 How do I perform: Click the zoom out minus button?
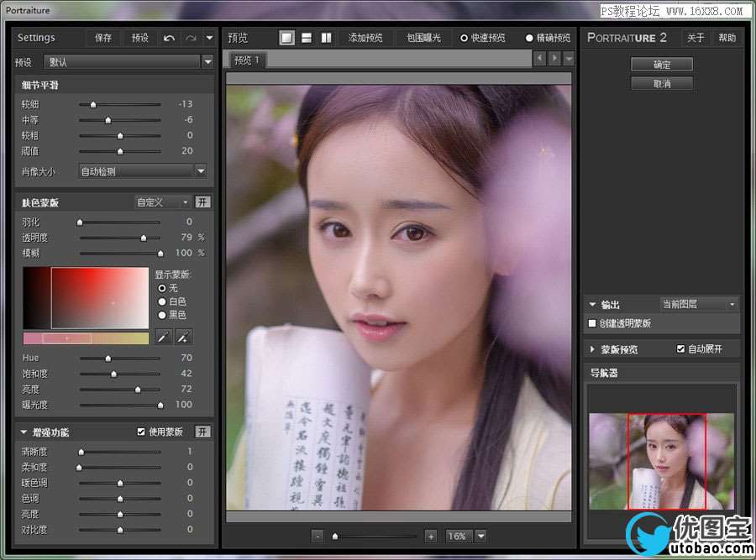(318, 536)
